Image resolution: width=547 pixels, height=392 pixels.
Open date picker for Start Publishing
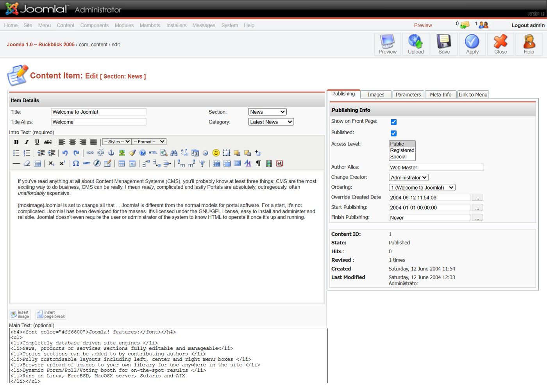tap(477, 208)
